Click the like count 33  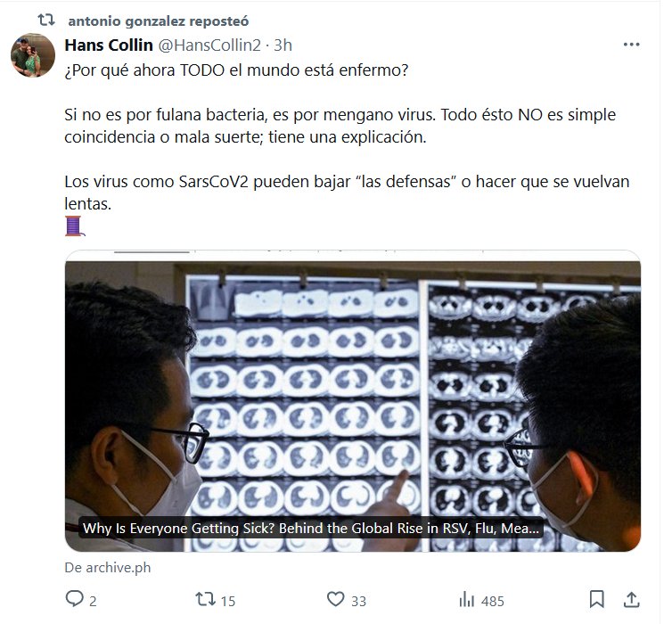358,601
